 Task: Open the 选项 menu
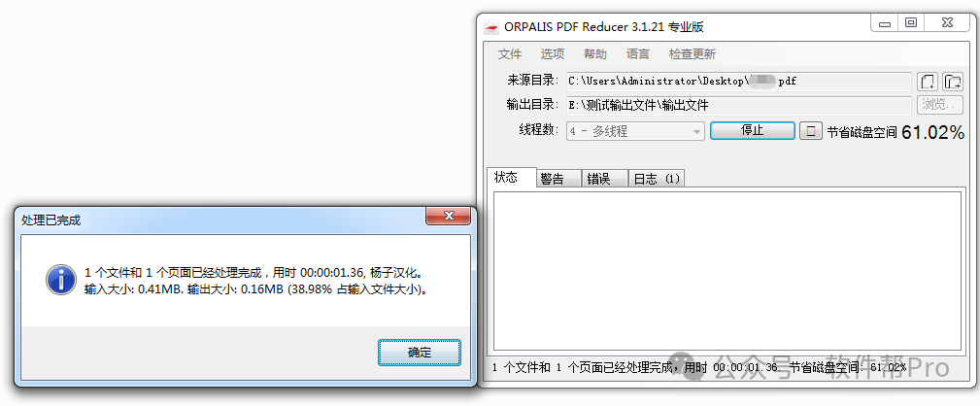553,54
